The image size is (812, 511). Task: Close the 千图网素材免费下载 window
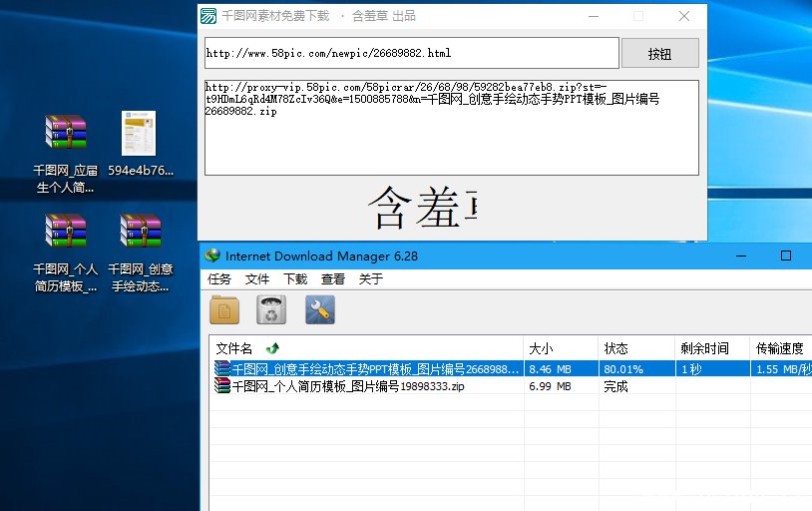(684, 17)
